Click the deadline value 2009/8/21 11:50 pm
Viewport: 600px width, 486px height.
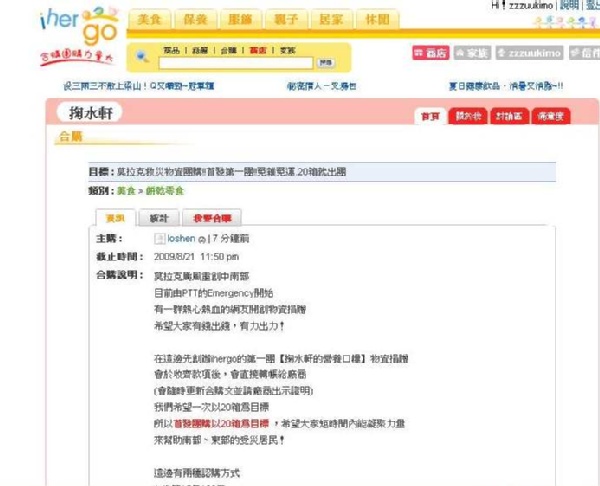(x=196, y=256)
